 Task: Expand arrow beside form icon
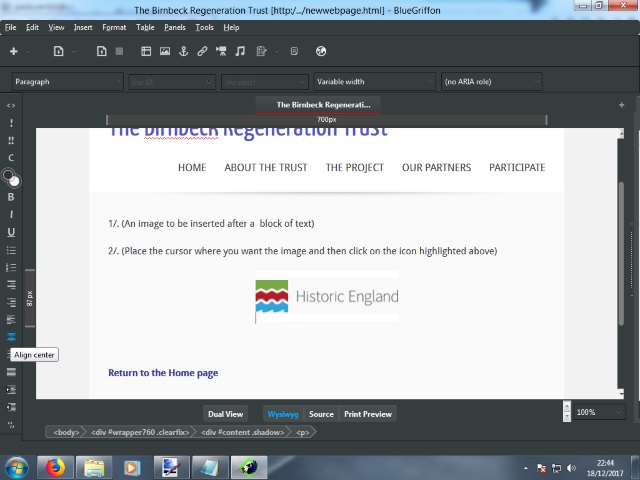pyautogui.click(x=277, y=51)
